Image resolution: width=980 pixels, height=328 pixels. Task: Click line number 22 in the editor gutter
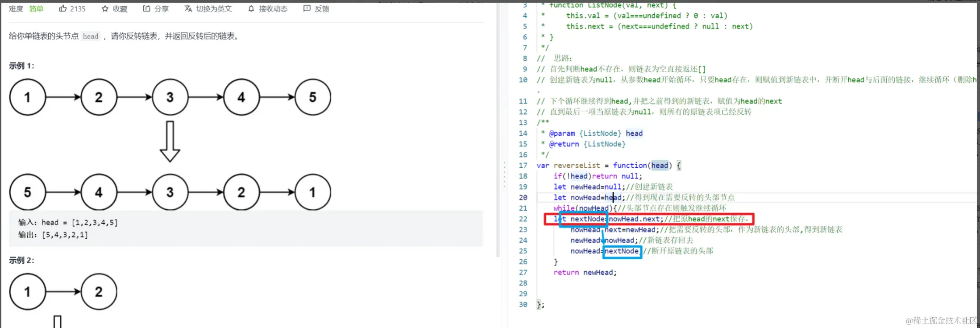point(523,219)
